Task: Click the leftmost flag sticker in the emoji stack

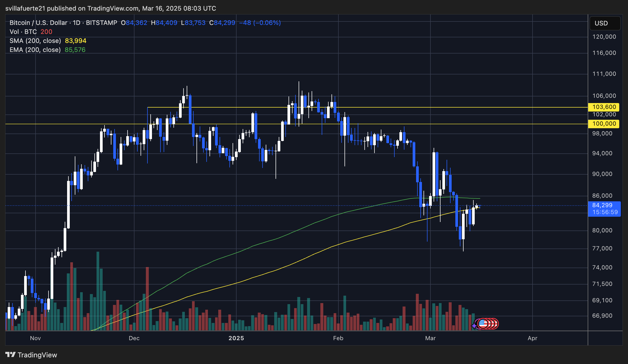Action: 483,324
